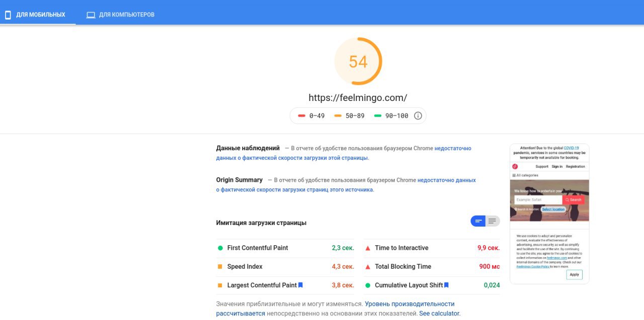Image resolution: width=644 pixels, height=320 pixels.
Task: Click the 9,9 сек. value
Action: click(489, 248)
